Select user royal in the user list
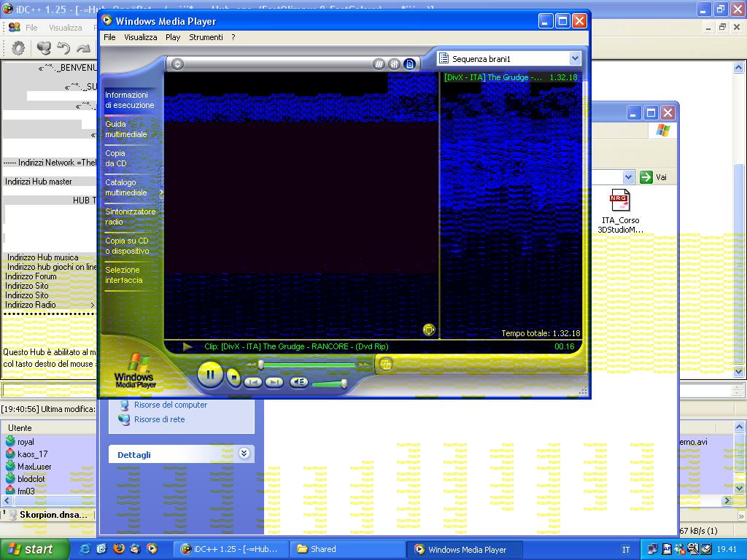 26,442
